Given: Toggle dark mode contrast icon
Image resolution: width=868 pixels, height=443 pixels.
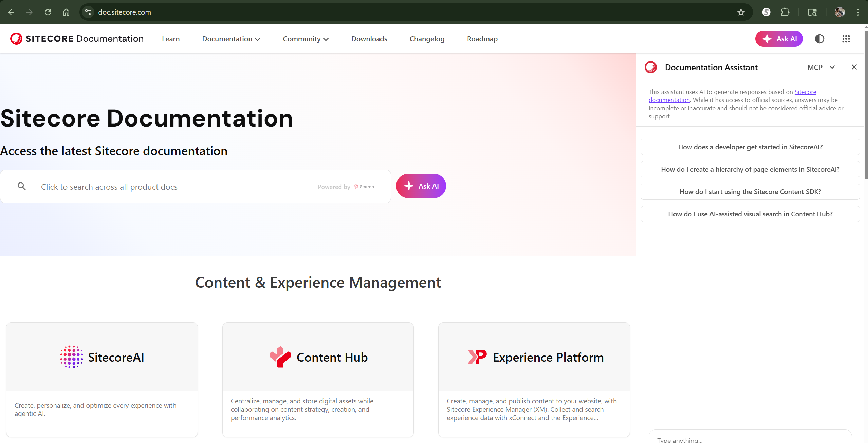Looking at the screenshot, I should pos(819,39).
